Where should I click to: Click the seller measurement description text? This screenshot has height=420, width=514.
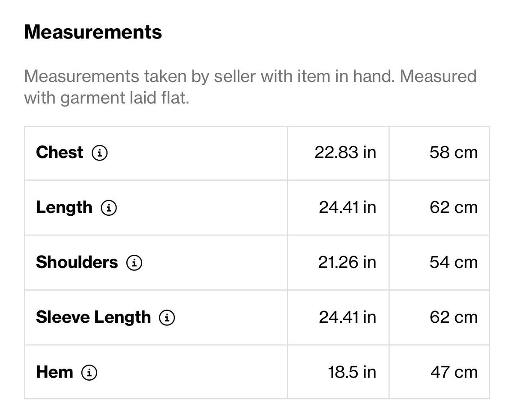point(251,87)
